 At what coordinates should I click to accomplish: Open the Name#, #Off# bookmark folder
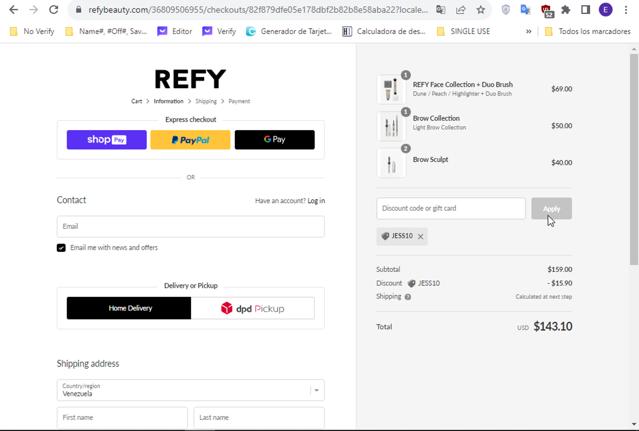[106, 31]
